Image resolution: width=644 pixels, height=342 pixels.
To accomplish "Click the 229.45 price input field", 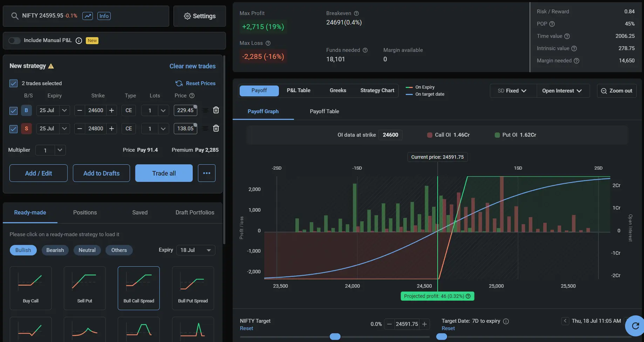I will [185, 110].
